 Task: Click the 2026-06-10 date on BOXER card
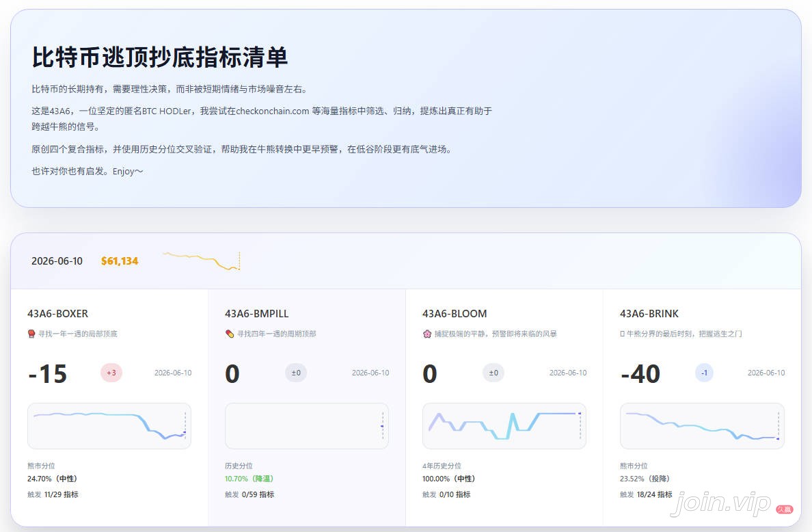click(x=173, y=373)
